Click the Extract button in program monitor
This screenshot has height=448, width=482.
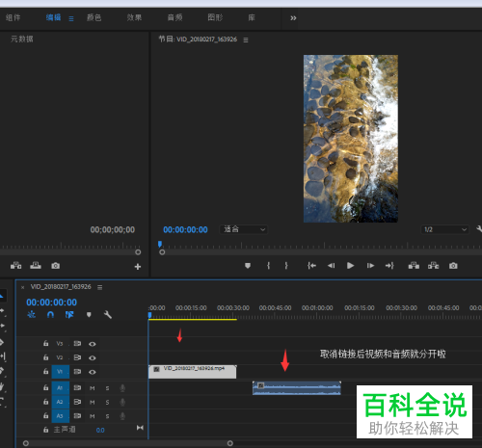[x=433, y=266]
